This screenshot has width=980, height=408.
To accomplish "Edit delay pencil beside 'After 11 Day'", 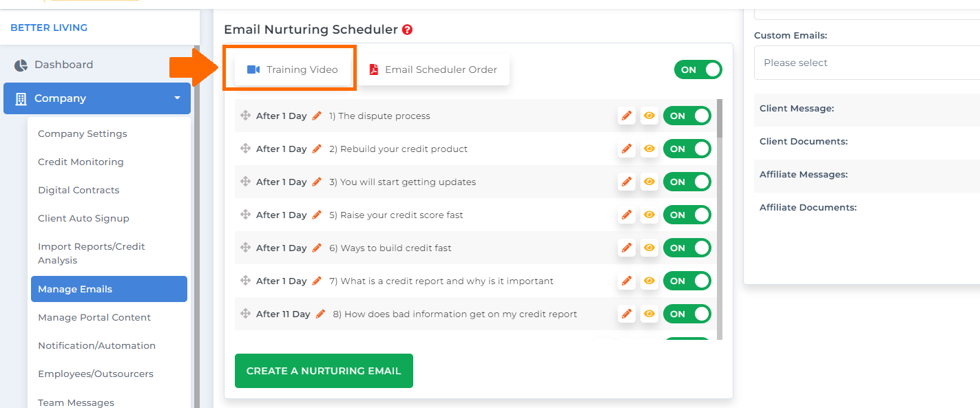I will [320, 314].
